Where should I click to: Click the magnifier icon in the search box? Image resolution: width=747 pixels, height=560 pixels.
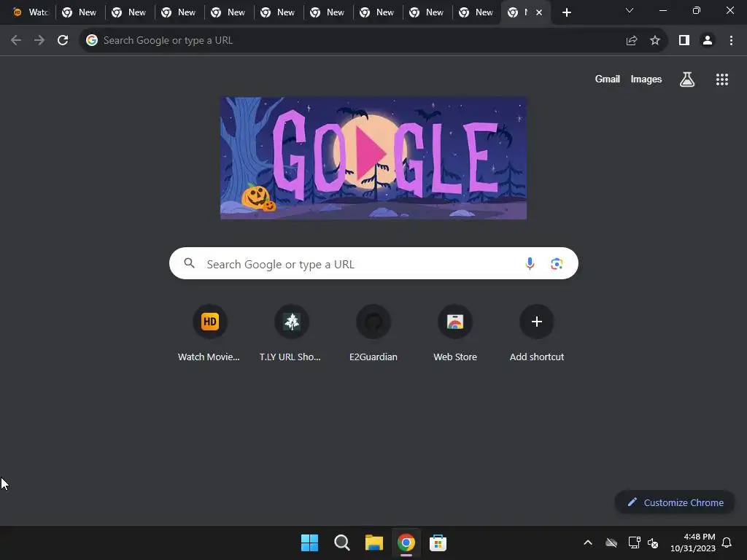[x=189, y=263]
